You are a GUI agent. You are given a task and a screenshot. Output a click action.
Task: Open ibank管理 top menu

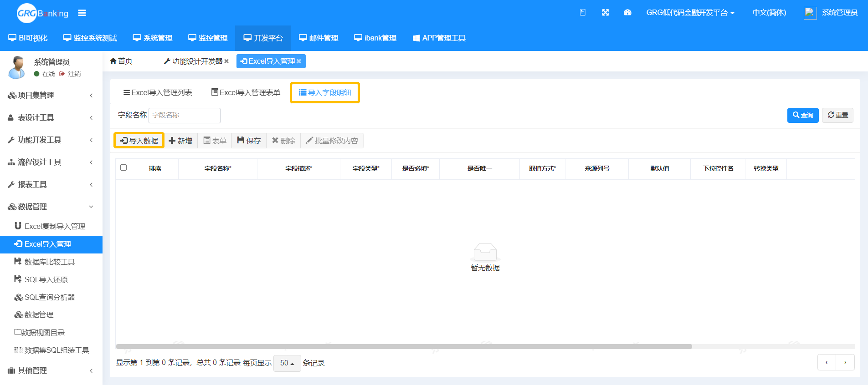coord(375,38)
